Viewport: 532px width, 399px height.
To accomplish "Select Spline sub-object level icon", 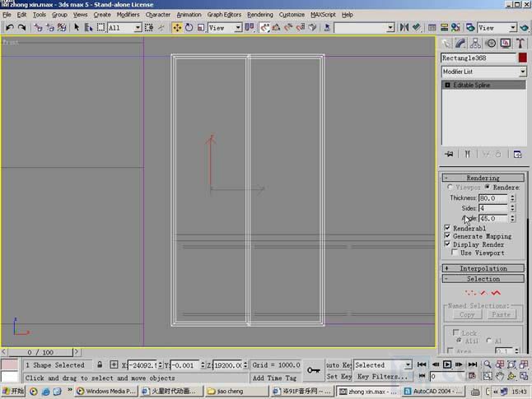I will [496, 293].
